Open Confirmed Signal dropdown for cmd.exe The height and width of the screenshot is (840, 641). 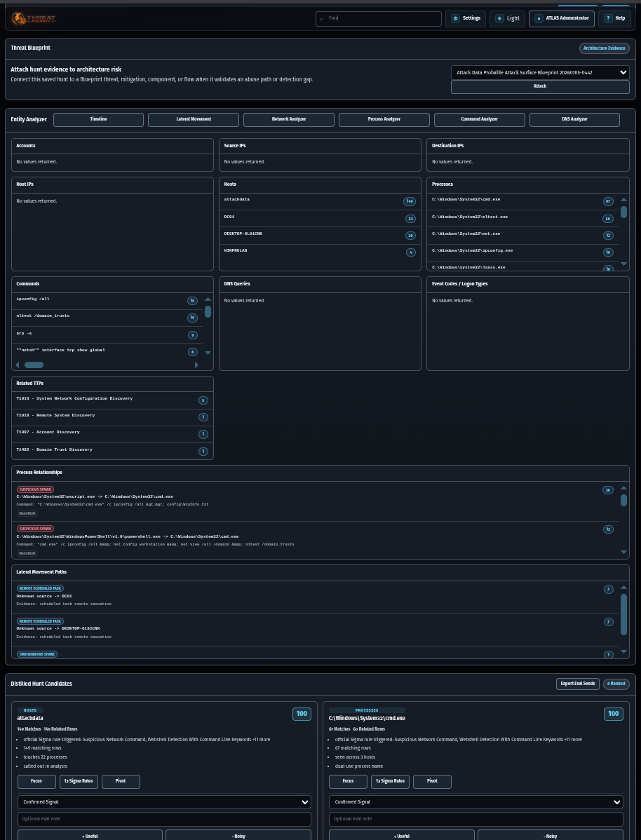476,802
